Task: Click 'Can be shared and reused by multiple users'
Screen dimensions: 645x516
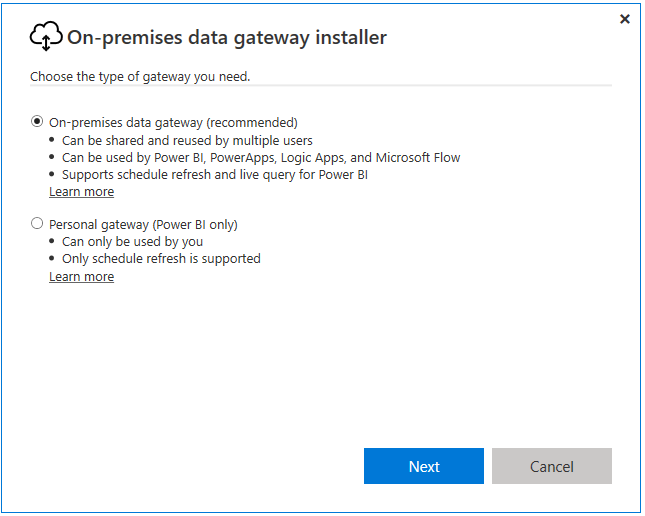Action: (187, 141)
